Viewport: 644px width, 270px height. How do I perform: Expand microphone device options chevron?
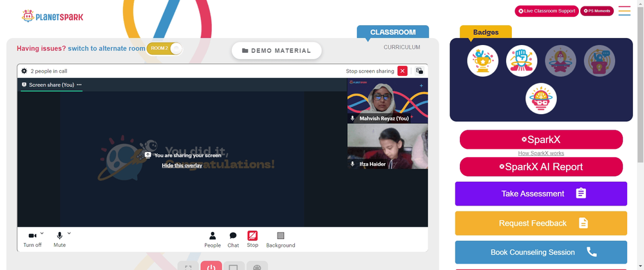tap(69, 233)
